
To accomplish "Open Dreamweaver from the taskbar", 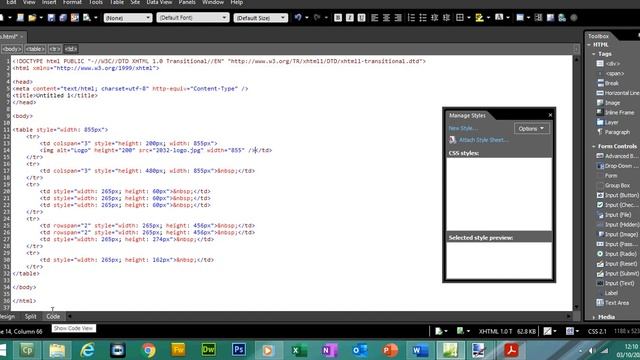I will (x=209, y=350).
